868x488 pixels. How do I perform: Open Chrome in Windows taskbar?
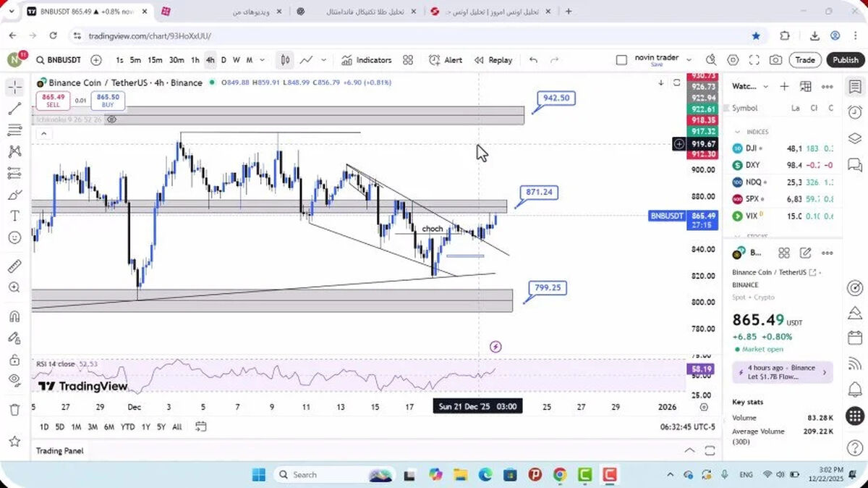[x=559, y=475]
